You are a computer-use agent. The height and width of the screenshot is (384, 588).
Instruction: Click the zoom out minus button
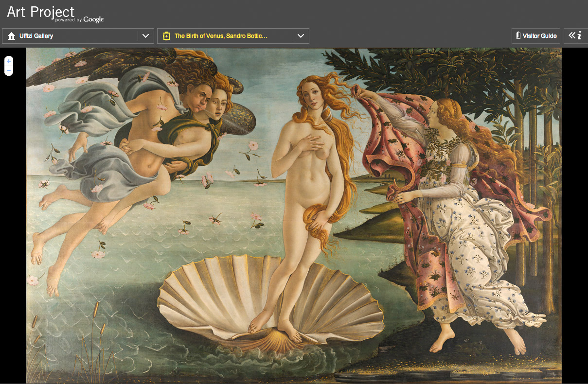tap(9, 71)
